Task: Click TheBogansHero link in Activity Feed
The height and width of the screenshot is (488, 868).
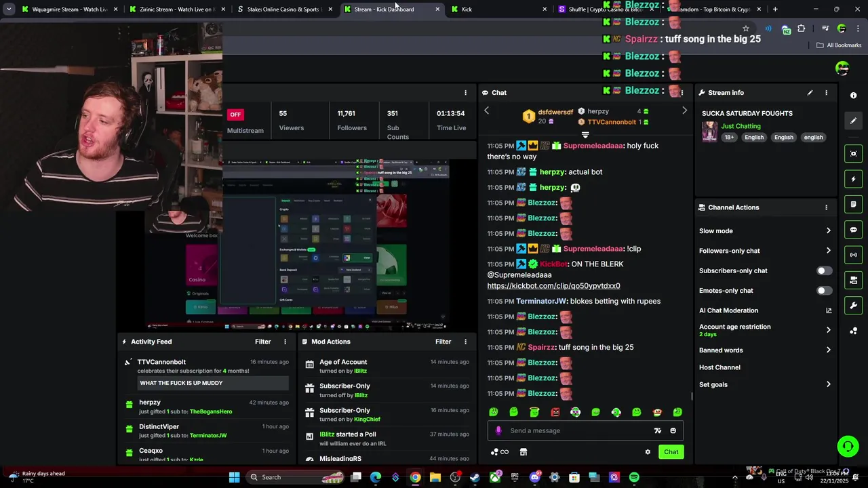Action: point(211,412)
